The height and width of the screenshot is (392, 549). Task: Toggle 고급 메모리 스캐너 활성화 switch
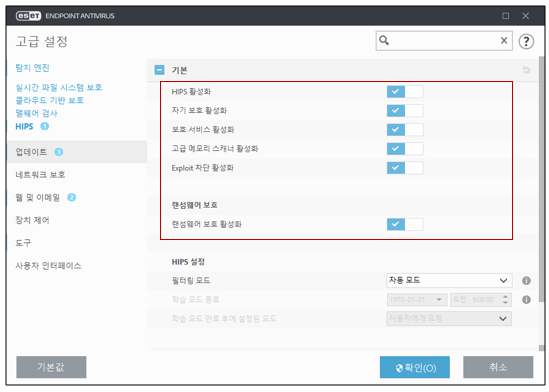(x=405, y=149)
